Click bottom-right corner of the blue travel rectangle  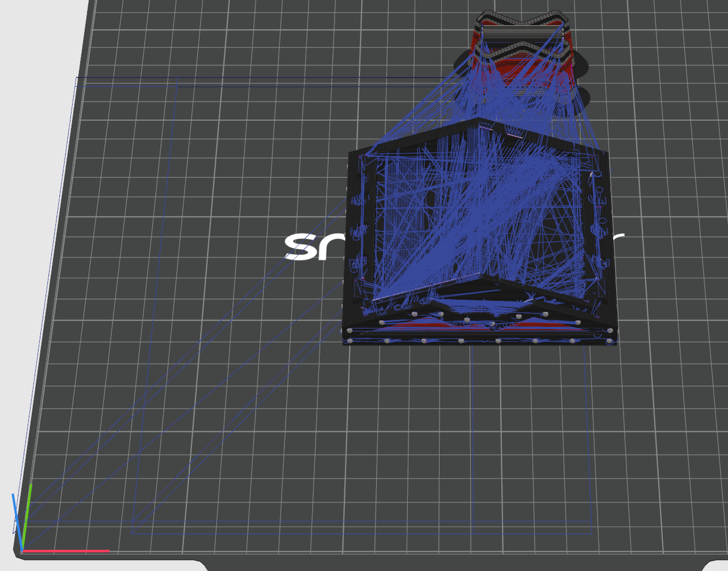pos(591,533)
